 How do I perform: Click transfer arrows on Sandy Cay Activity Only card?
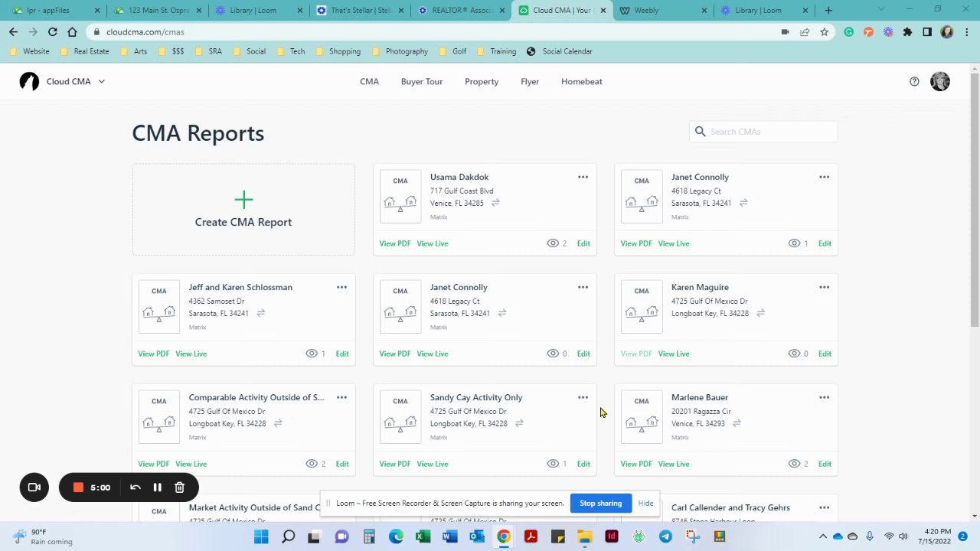click(519, 423)
